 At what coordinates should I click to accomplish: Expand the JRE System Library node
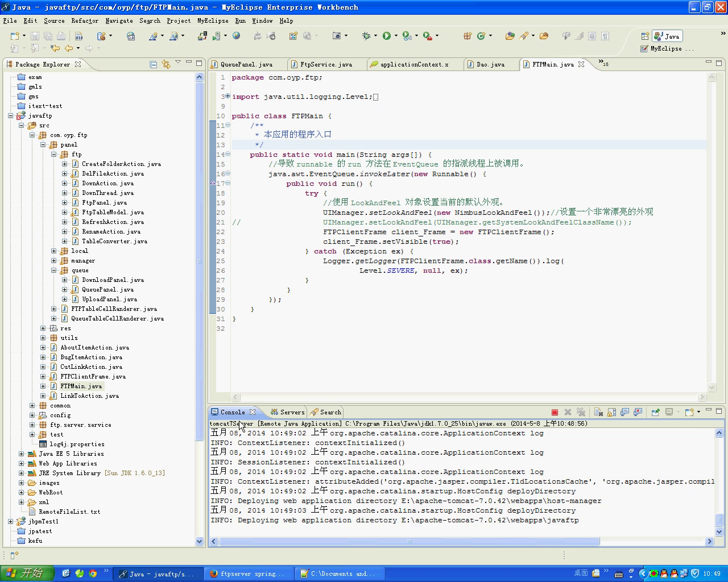22,473
